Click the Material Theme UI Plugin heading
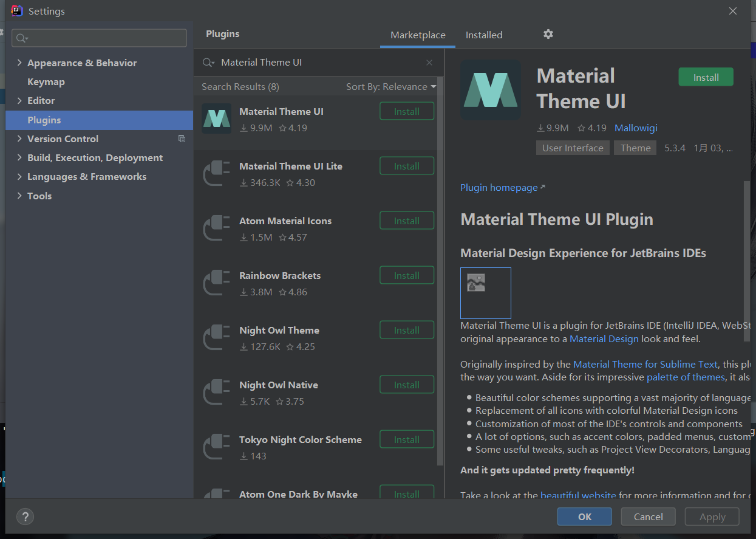756x539 pixels. (557, 219)
